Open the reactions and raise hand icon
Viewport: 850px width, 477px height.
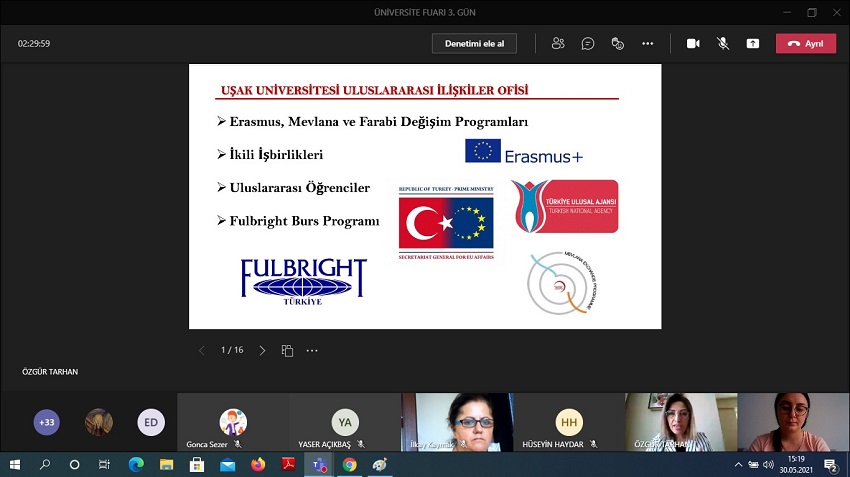[x=618, y=43]
